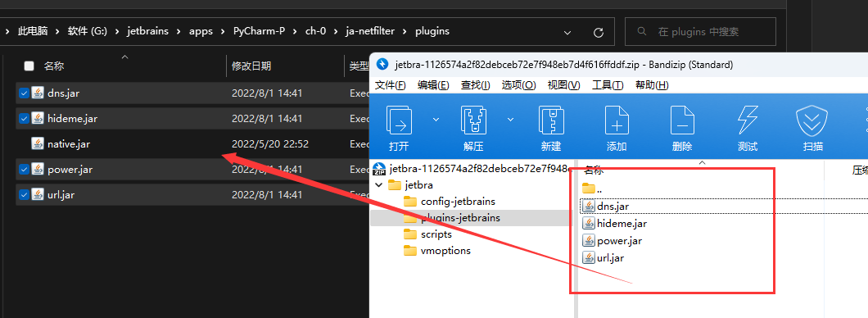Click chevron after 此电脑 in breadcrumb
Viewport: 868px width, 318px height.
pyautogui.click(x=57, y=32)
